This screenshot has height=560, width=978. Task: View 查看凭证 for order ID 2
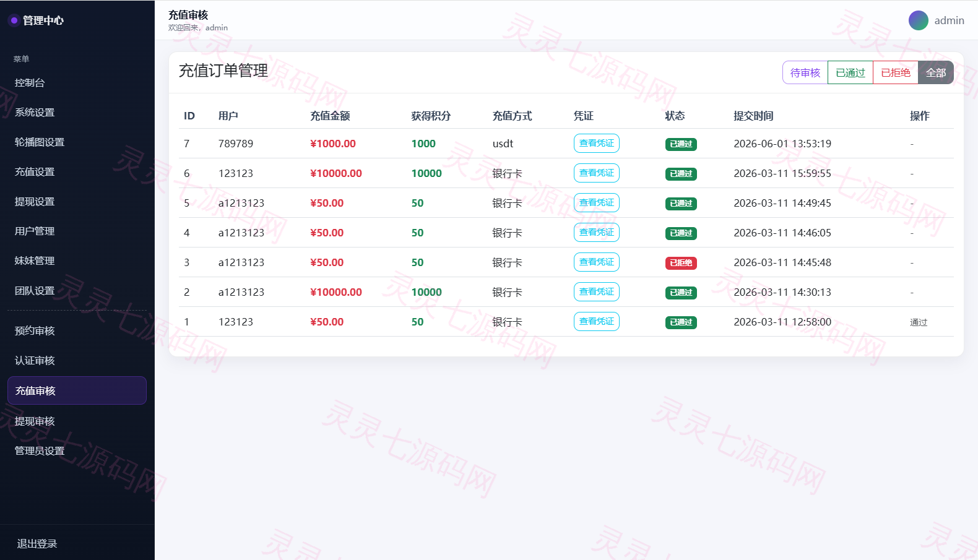coord(597,292)
